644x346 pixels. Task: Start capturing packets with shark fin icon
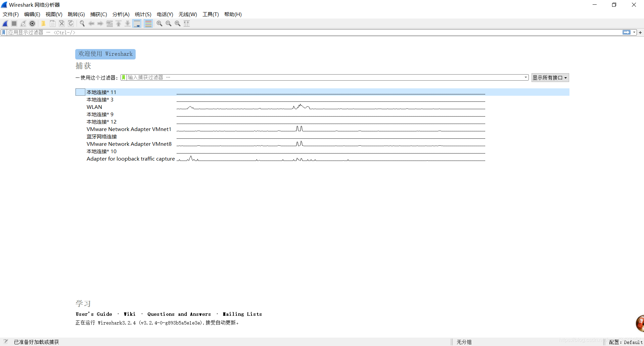tap(5, 24)
